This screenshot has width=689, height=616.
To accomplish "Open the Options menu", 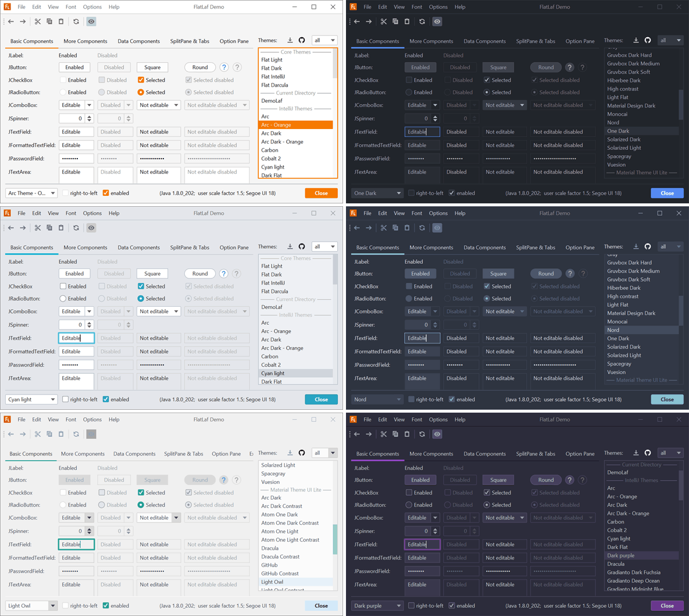I will click(92, 6).
